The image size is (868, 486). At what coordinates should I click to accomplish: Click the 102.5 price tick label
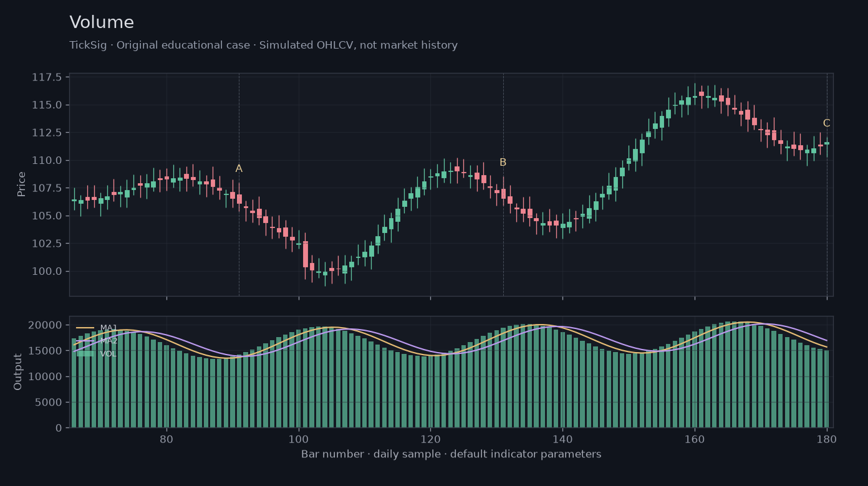[x=47, y=244]
